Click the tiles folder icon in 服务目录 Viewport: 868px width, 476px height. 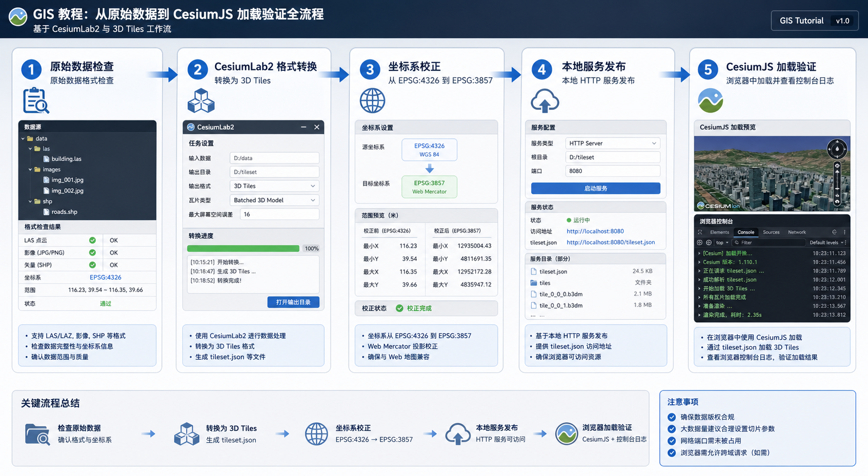tap(534, 283)
